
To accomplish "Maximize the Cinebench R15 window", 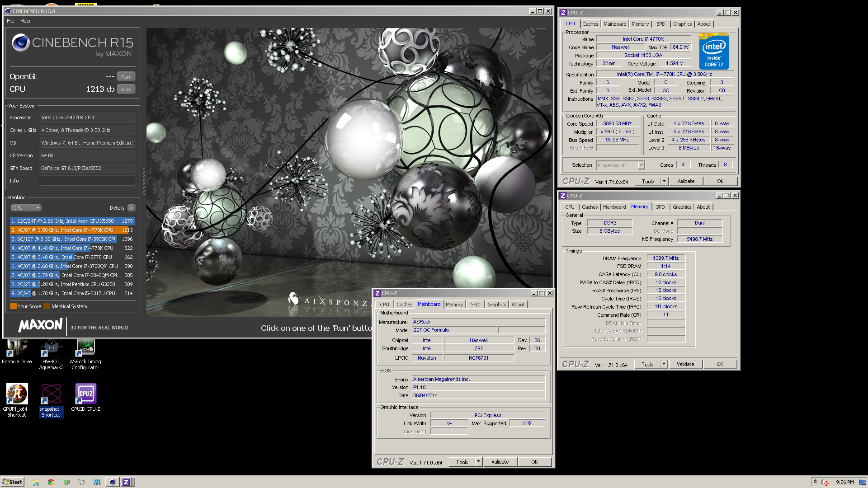I will tap(540, 11).
